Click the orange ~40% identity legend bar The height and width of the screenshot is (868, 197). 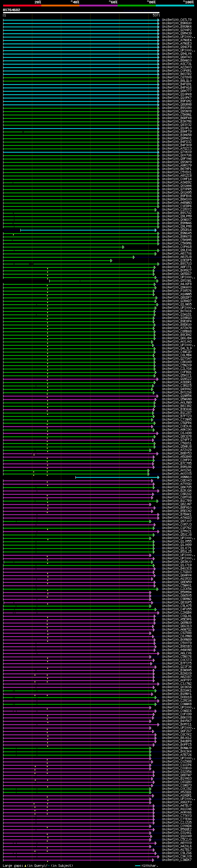coord(60,6)
